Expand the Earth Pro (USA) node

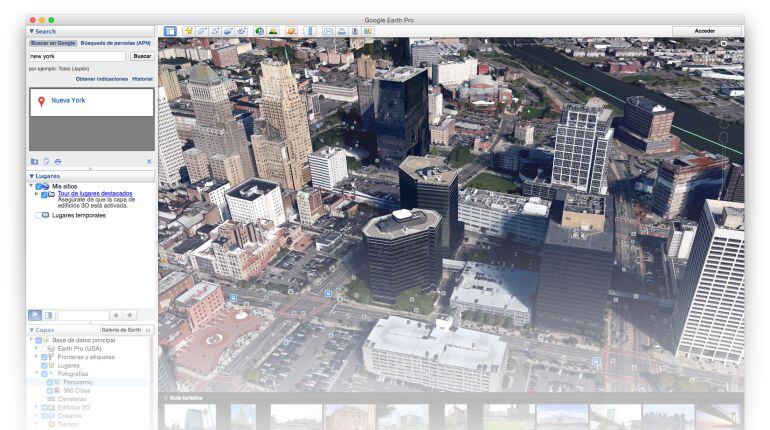click(36, 348)
